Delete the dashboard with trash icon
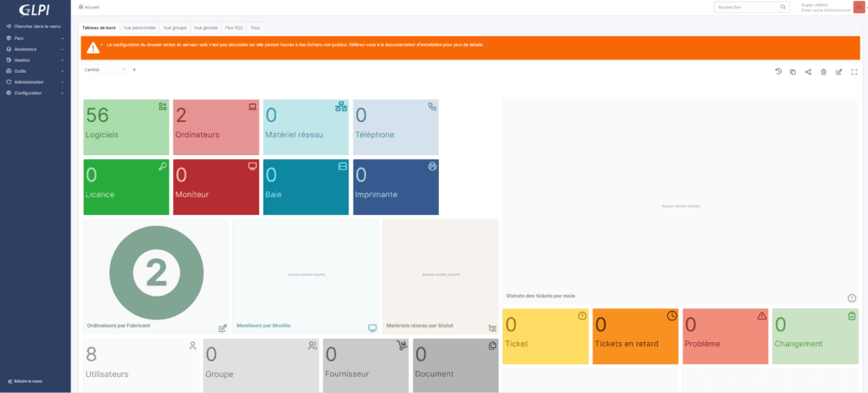 pos(823,72)
